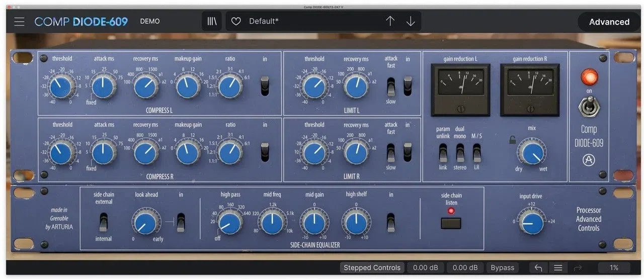The height and width of the screenshot is (279, 644).
Task: Expand the Advanced controls panel
Action: (x=609, y=22)
